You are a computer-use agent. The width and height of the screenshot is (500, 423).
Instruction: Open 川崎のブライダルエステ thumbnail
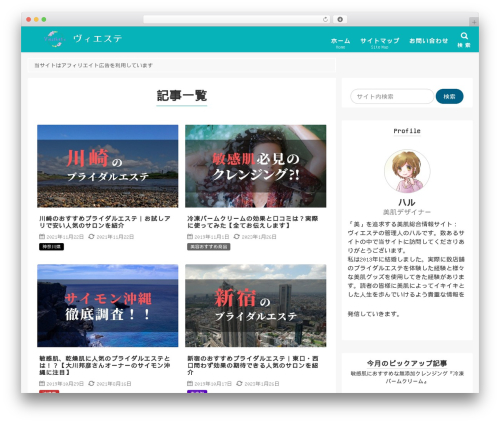pyautogui.click(x=108, y=166)
